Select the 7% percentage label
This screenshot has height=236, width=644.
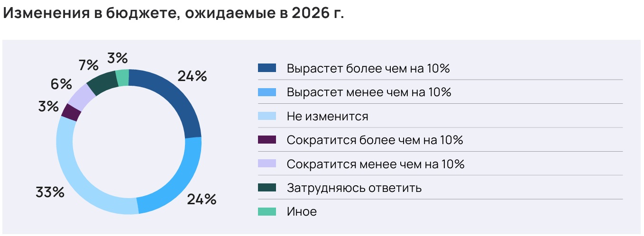click(x=89, y=64)
